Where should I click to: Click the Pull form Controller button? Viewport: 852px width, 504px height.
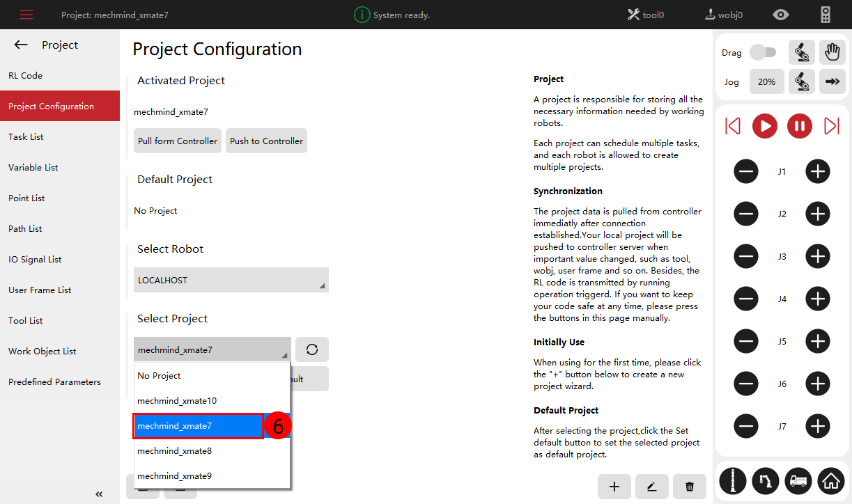178,141
